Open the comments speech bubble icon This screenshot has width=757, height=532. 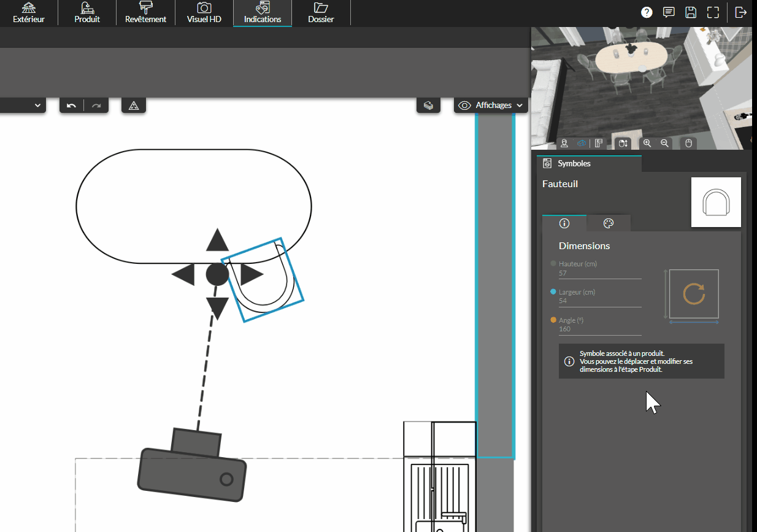[669, 12]
